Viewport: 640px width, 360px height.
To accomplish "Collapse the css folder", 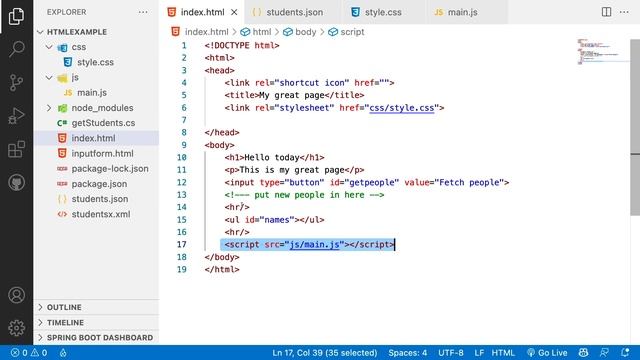I will [x=49, y=47].
